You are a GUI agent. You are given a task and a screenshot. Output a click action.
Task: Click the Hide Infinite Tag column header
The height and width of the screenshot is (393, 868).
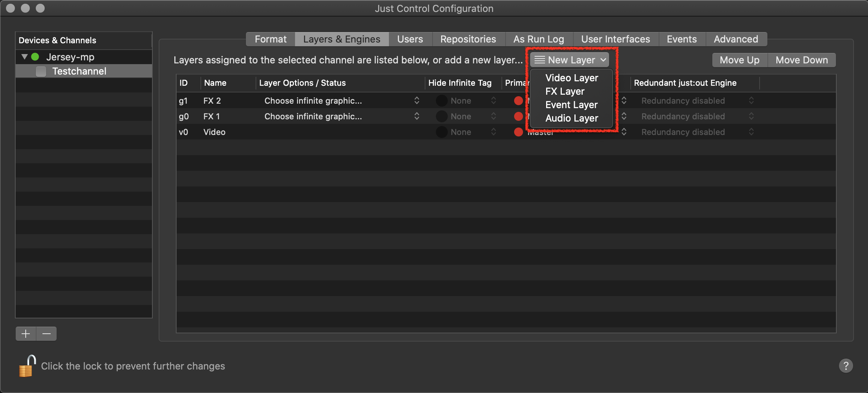coord(463,83)
